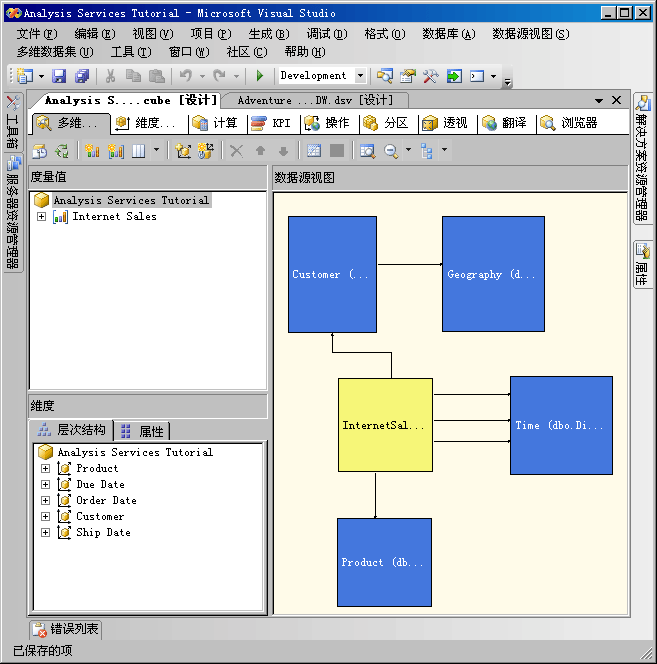The width and height of the screenshot is (657, 664).
Task: Open the Zoom level dropdown arrow
Action: pos(408,149)
